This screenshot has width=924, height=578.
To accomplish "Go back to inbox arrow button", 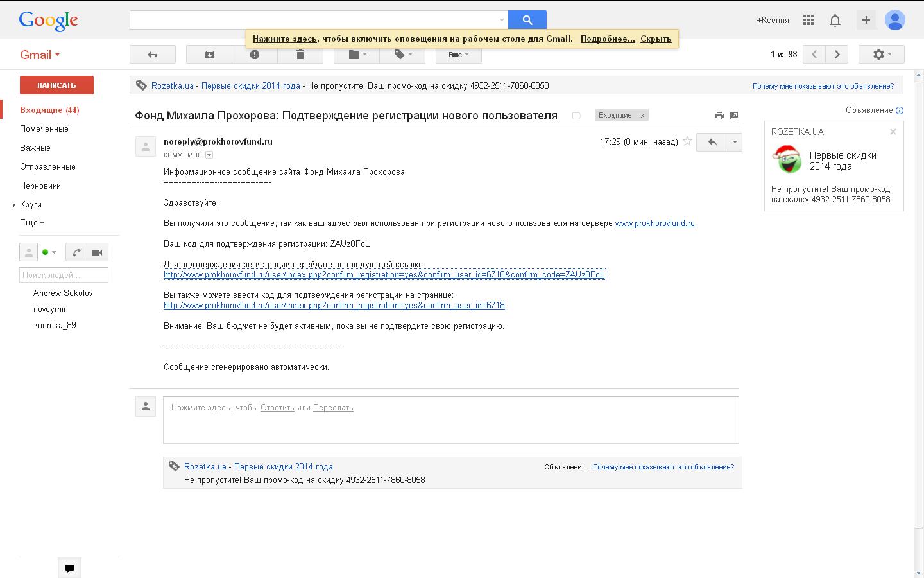I will pyautogui.click(x=152, y=55).
